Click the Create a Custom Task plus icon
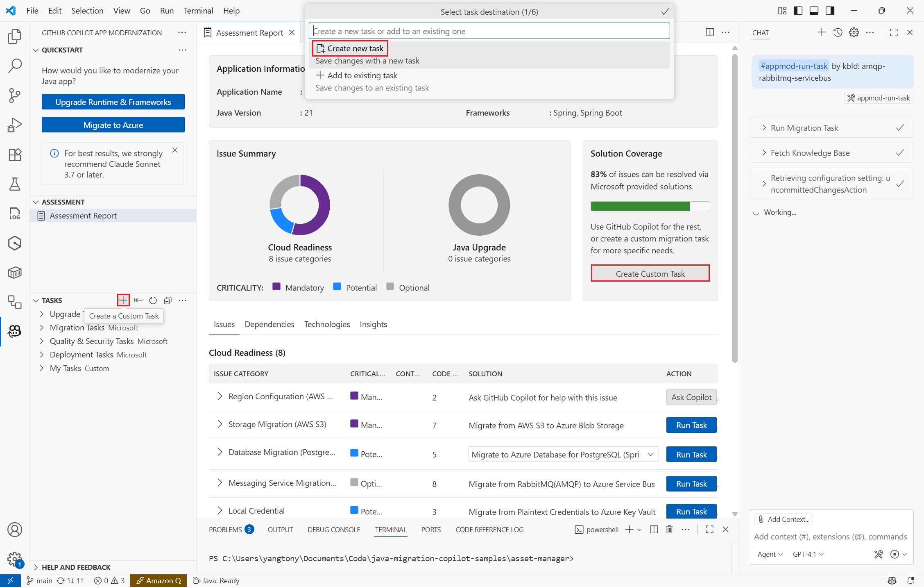 point(123,300)
